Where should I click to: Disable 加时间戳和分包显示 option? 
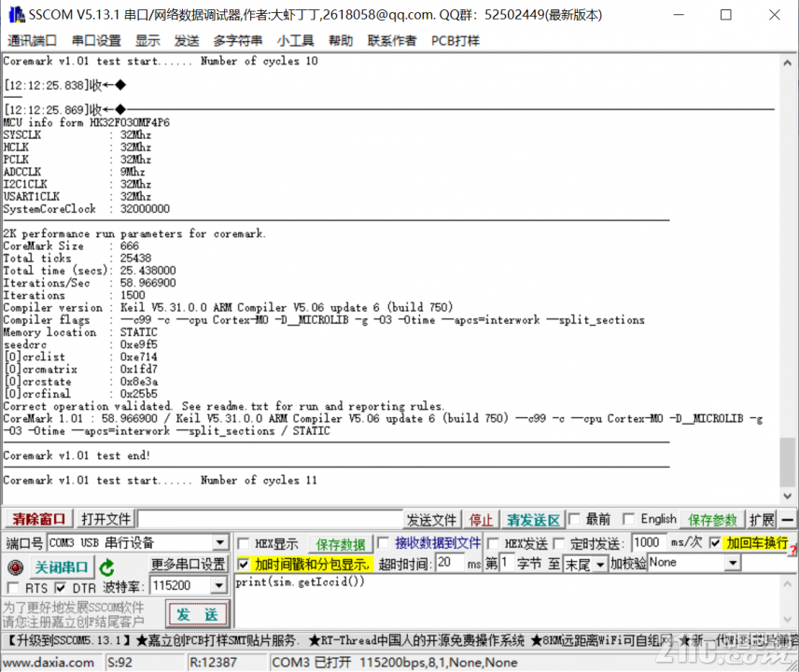click(243, 563)
